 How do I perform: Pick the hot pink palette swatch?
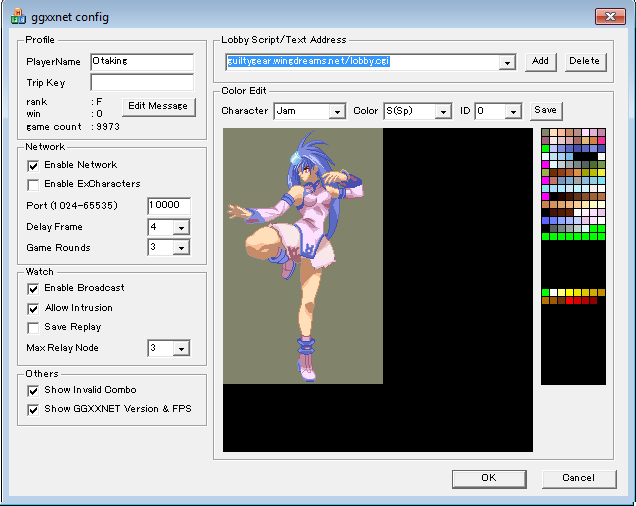pos(602,140)
